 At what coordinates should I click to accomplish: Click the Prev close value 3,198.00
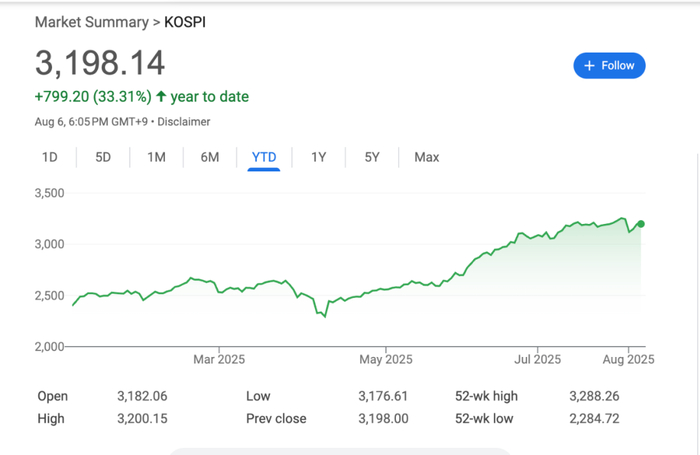click(383, 418)
